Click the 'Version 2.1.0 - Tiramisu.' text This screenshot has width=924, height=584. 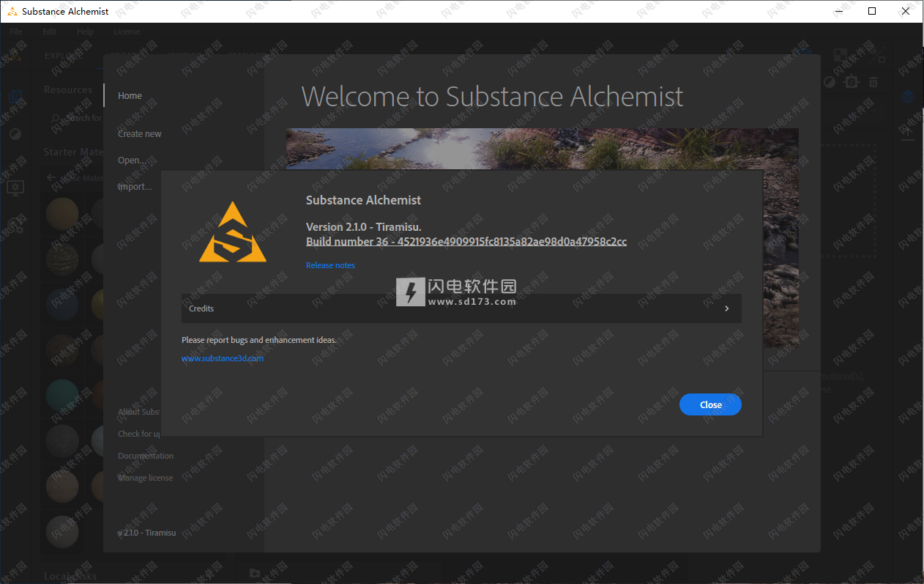coord(364,227)
